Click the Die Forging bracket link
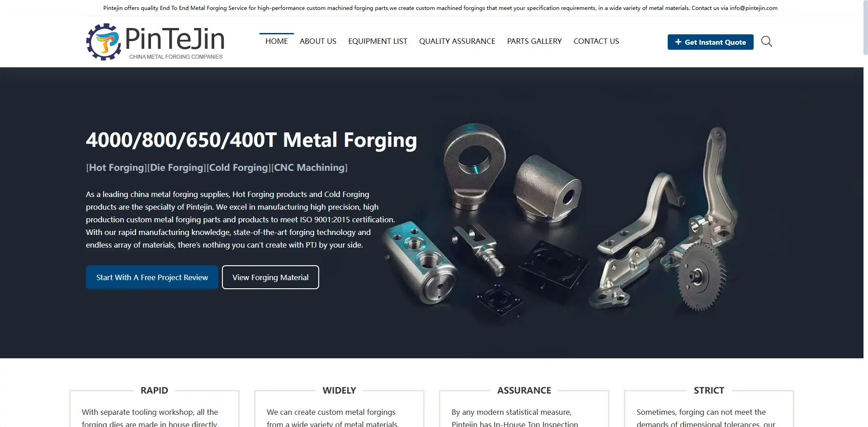This screenshot has height=427, width=868. [177, 168]
